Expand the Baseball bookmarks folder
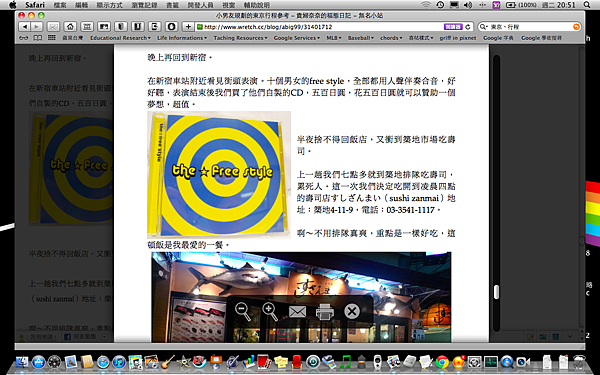Image resolution: width=600 pixels, height=375 pixels. [360, 38]
